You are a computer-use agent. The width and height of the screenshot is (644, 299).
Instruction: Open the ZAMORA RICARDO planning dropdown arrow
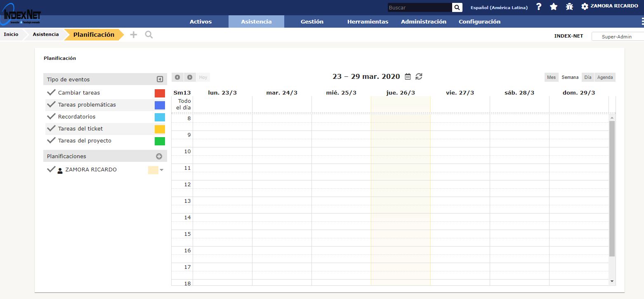click(162, 170)
